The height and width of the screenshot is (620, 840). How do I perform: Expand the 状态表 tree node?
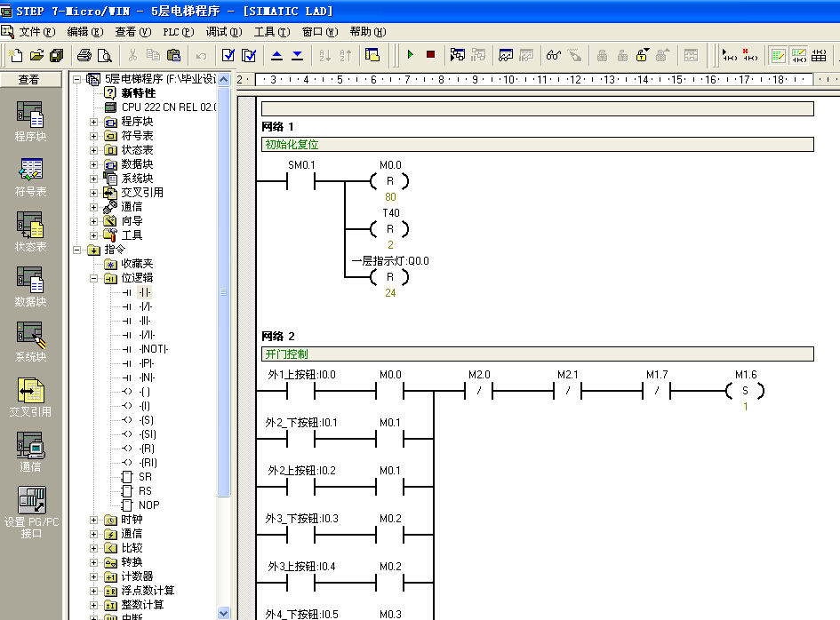(x=93, y=150)
